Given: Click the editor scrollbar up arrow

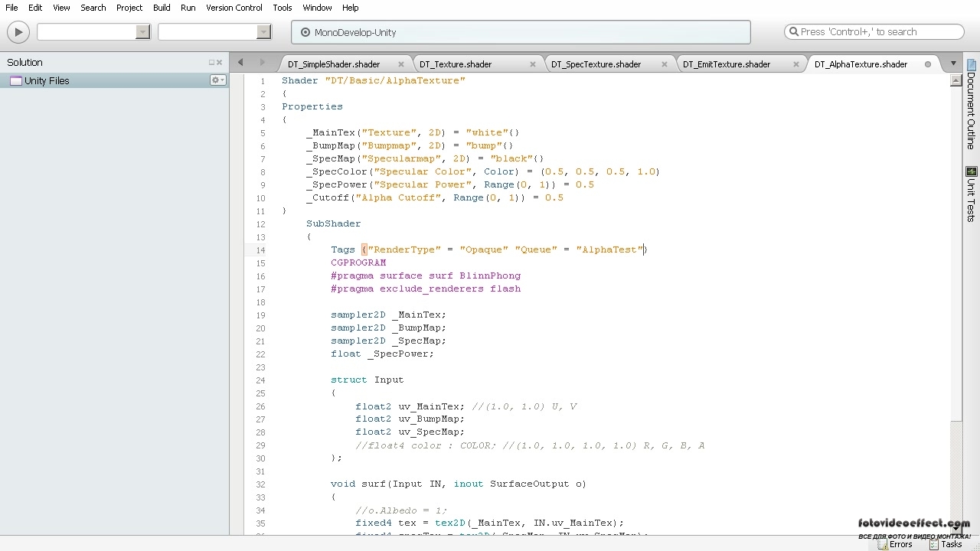Looking at the screenshot, I should pyautogui.click(x=955, y=79).
